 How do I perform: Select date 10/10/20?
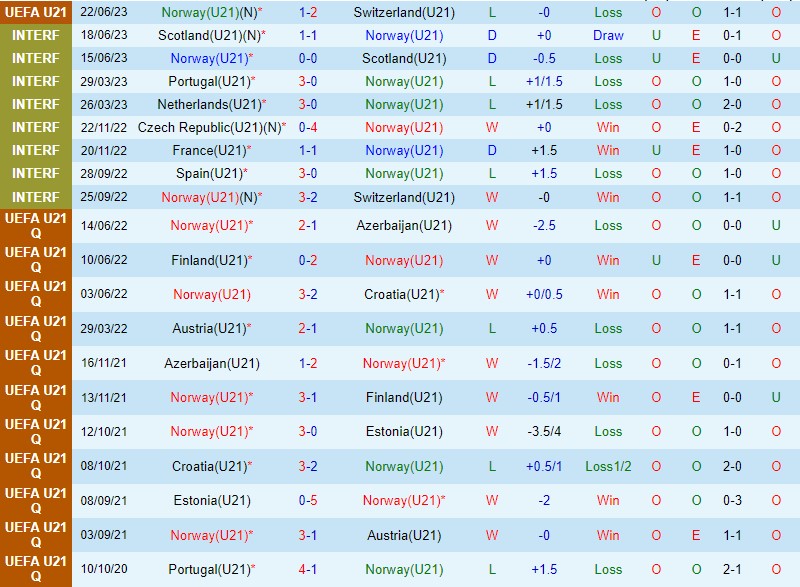click(x=104, y=569)
